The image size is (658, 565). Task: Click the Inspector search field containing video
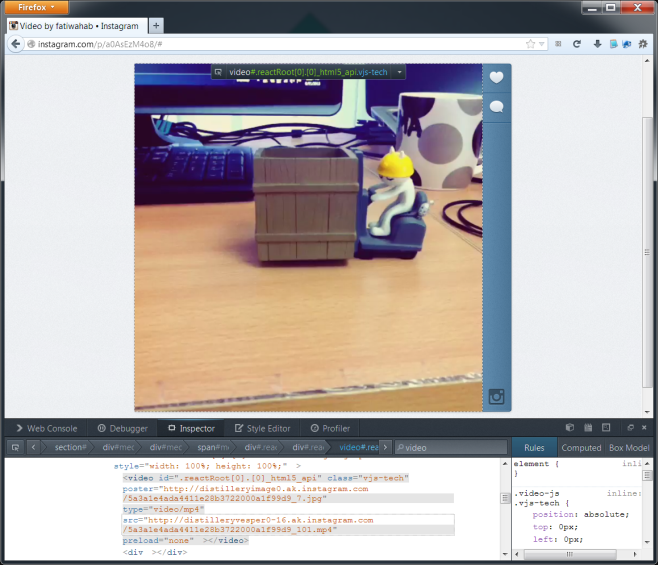tap(450, 447)
